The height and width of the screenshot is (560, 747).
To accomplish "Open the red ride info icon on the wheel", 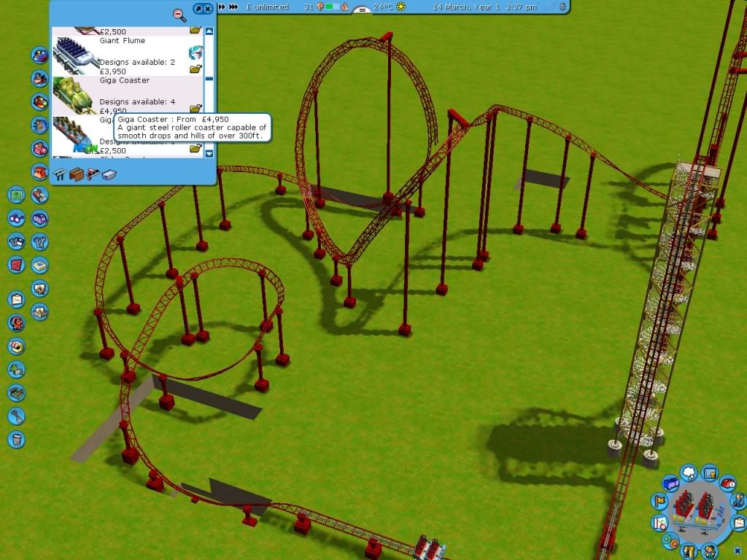I will [727, 484].
